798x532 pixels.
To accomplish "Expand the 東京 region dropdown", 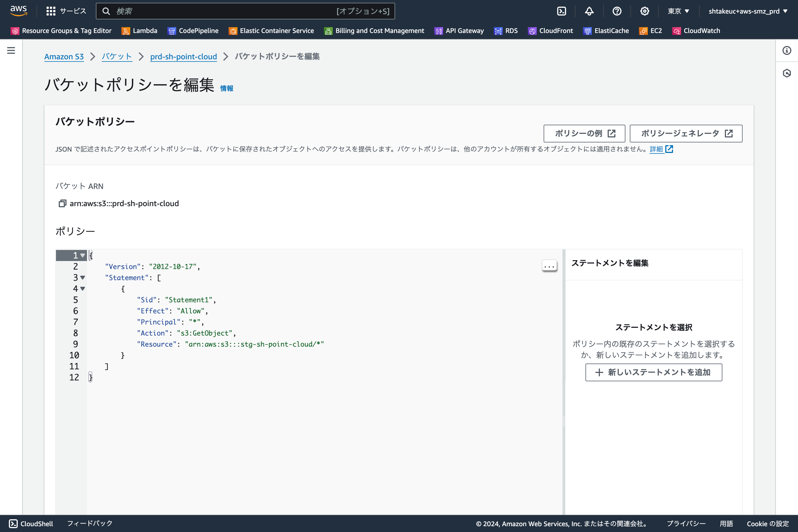I will pos(678,11).
